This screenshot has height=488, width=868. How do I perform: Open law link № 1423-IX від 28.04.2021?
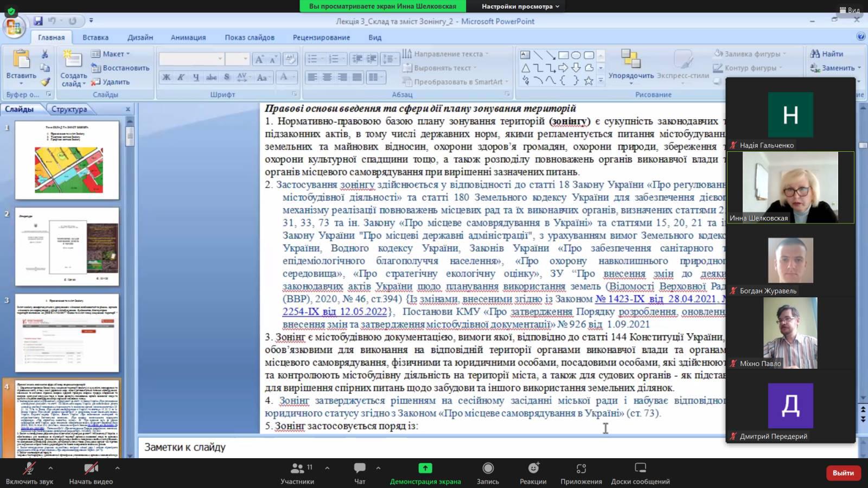click(x=656, y=299)
